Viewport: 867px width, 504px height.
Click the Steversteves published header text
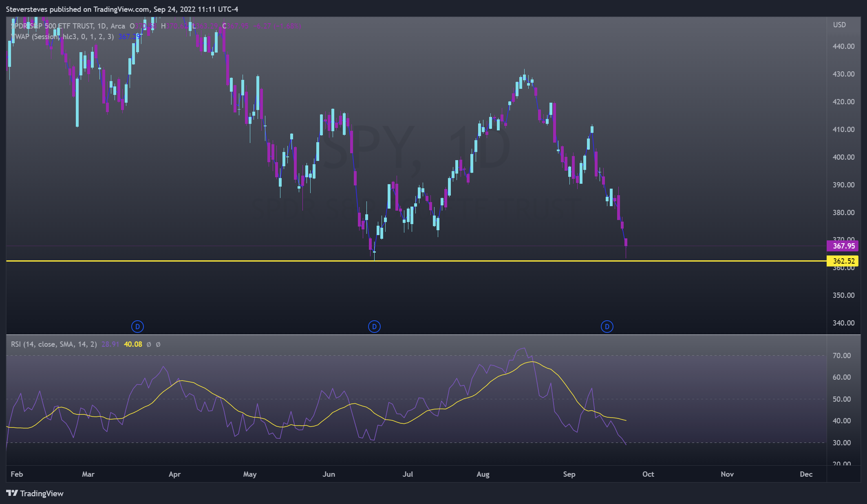click(122, 9)
